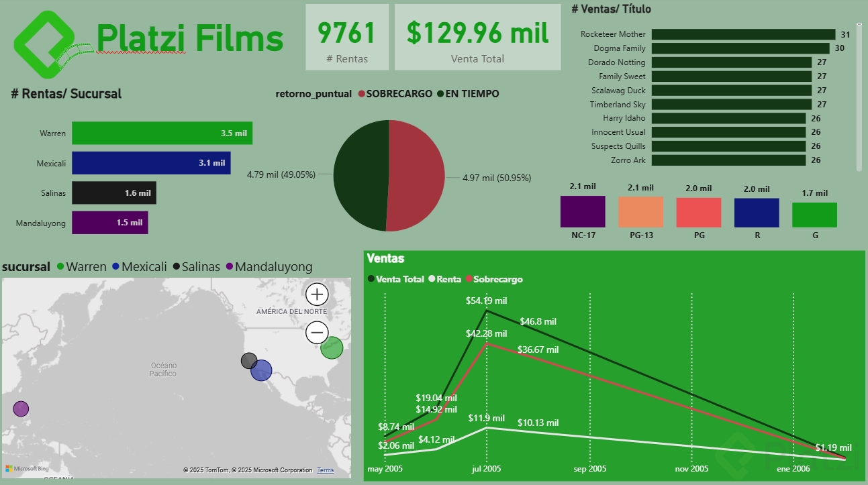This screenshot has height=485, width=868.
Task: Select the red Sobrecargo pie slice
Action: (x=416, y=176)
